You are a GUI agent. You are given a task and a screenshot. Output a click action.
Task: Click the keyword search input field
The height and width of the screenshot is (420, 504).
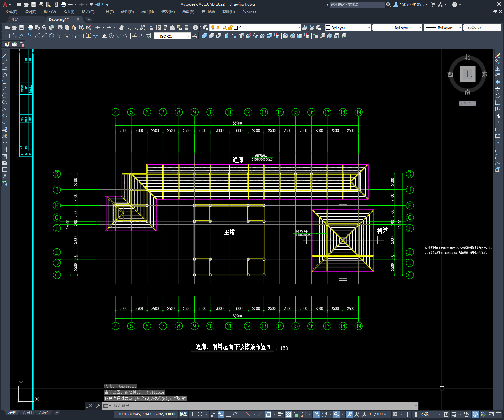[x=357, y=5]
